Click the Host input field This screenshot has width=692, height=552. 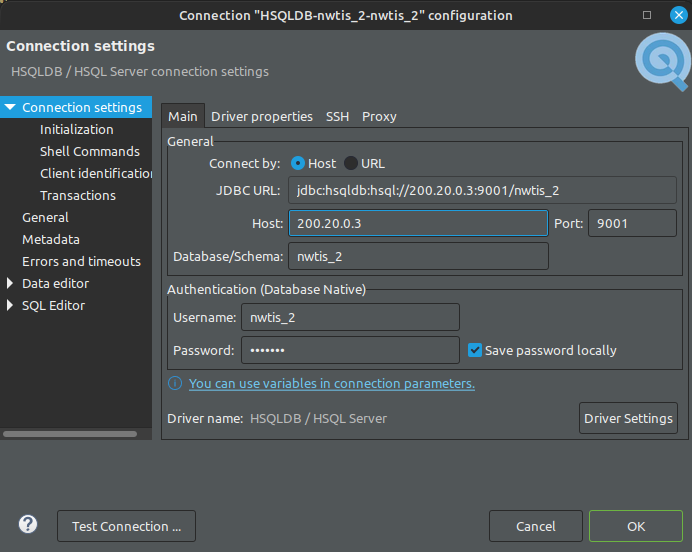[418, 223]
